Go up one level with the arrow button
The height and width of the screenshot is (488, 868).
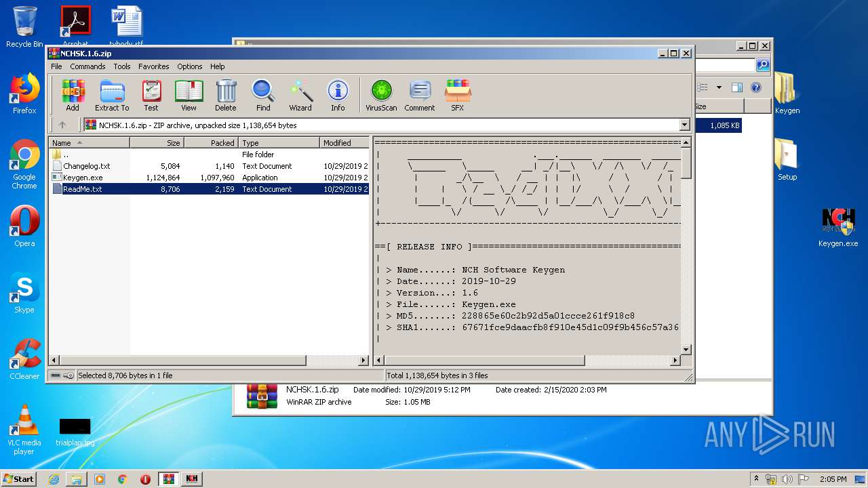62,125
